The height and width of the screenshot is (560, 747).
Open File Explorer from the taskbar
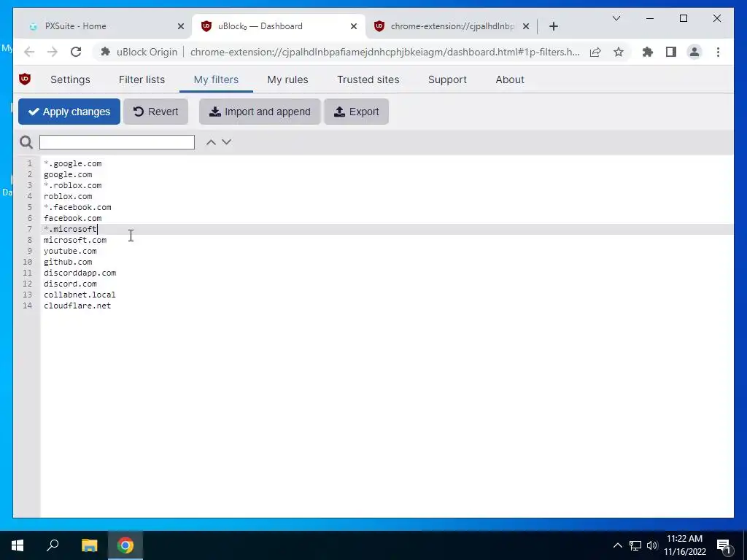(x=89, y=545)
